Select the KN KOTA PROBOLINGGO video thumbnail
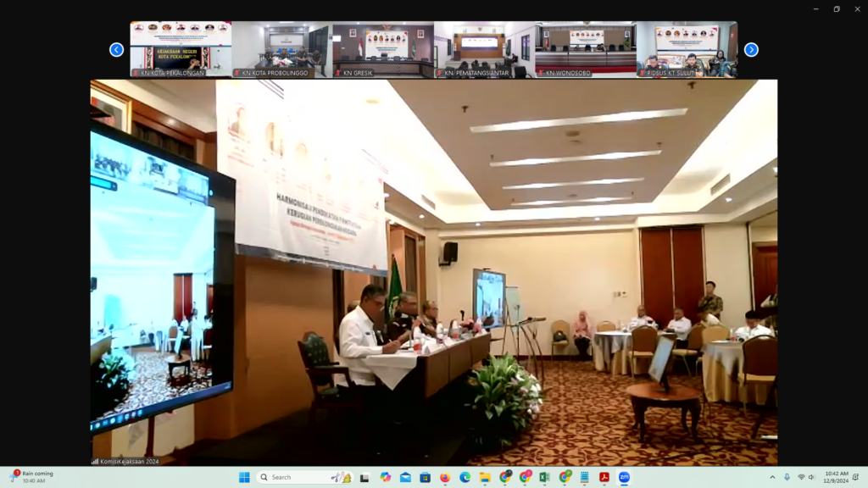 point(281,49)
